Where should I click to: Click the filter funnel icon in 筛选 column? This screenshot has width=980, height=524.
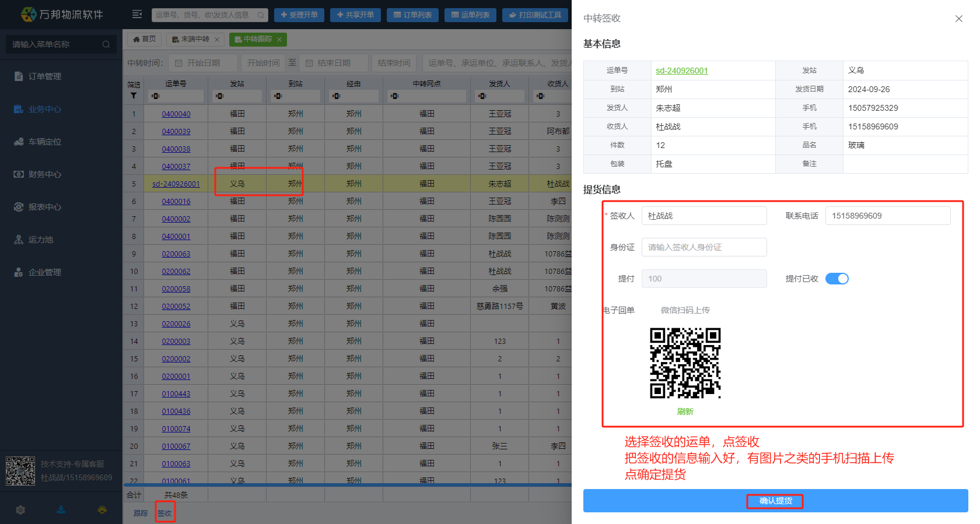(134, 96)
